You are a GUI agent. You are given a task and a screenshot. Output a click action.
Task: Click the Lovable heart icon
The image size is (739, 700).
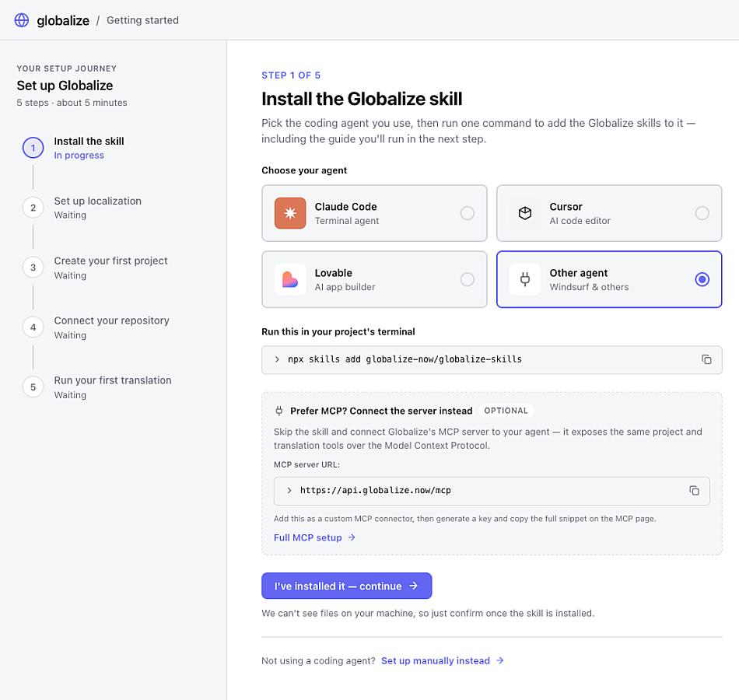[x=290, y=279]
